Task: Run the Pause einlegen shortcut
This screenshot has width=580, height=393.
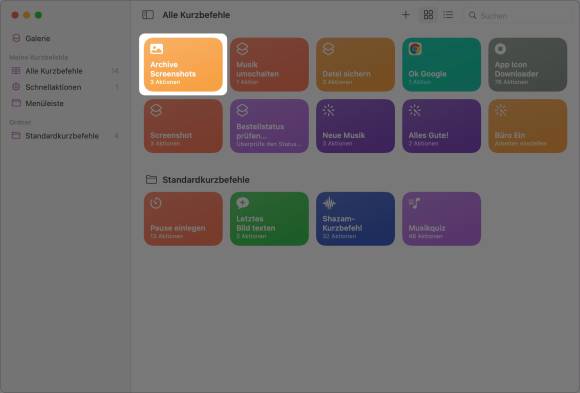Action: (x=183, y=219)
